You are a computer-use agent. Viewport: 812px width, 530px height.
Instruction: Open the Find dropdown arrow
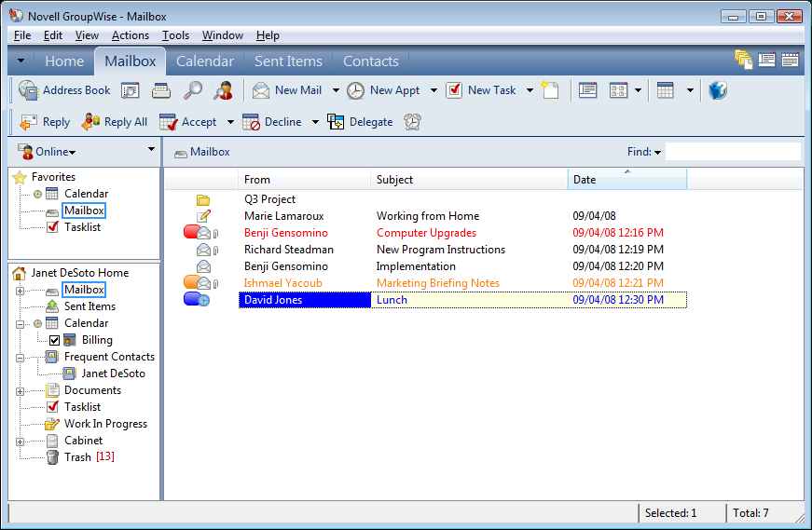click(x=657, y=152)
